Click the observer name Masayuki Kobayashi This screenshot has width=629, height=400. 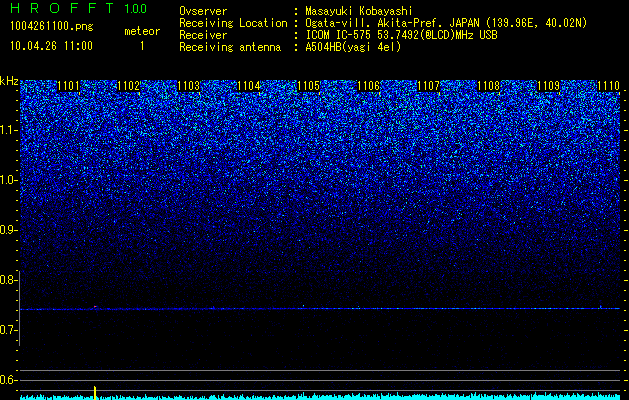coord(359,11)
